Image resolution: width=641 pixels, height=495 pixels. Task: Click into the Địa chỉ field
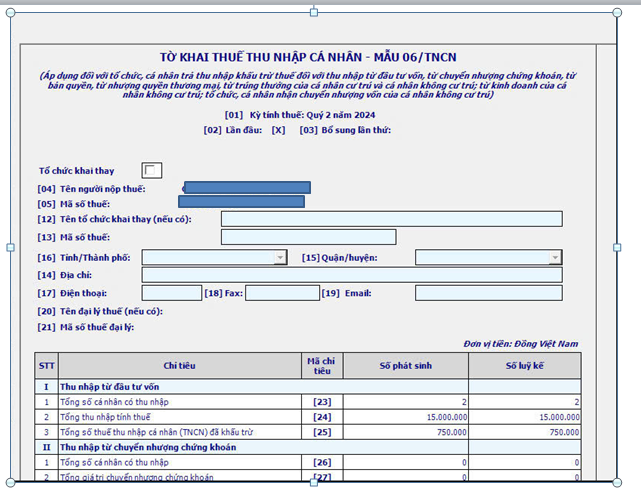[x=351, y=275]
